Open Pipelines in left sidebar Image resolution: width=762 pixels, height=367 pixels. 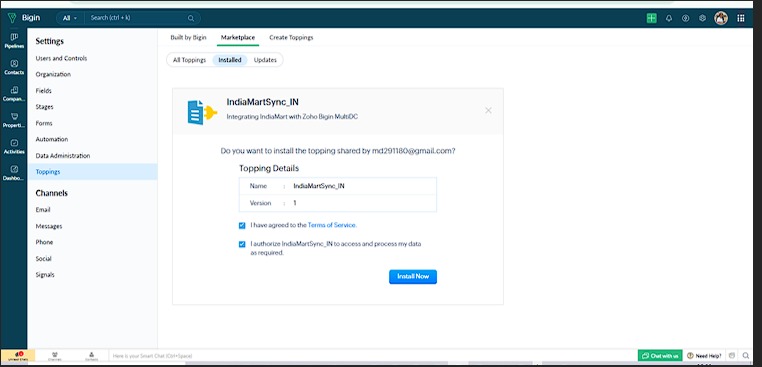click(14, 41)
